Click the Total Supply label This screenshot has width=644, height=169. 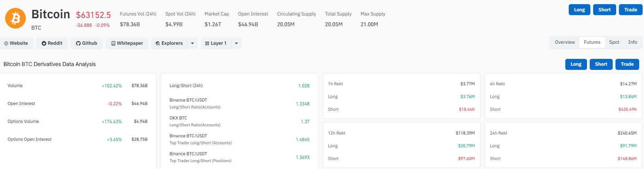(x=338, y=14)
